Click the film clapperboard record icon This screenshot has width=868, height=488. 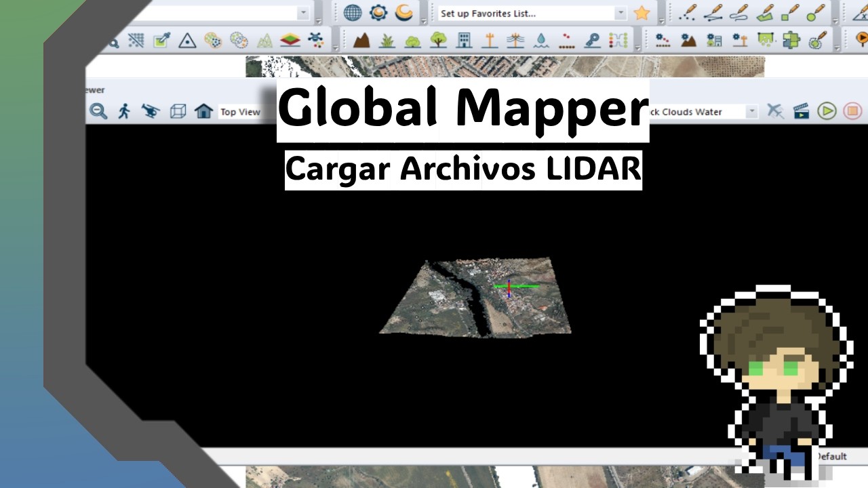pyautogui.click(x=801, y=111)
